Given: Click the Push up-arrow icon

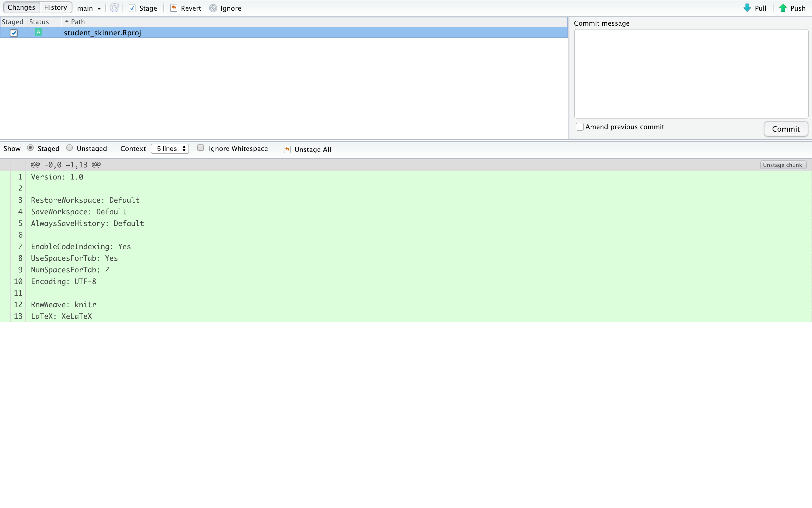Looking at the screenshot, I should coord(783,8).
